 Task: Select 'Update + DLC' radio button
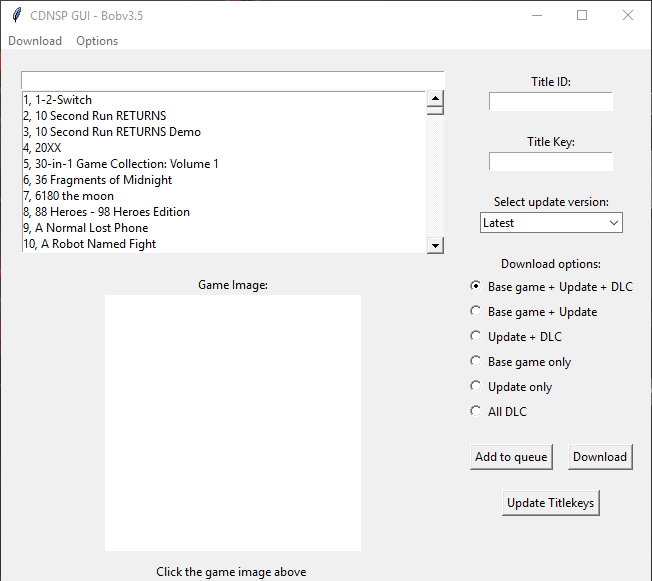point(516,336)
